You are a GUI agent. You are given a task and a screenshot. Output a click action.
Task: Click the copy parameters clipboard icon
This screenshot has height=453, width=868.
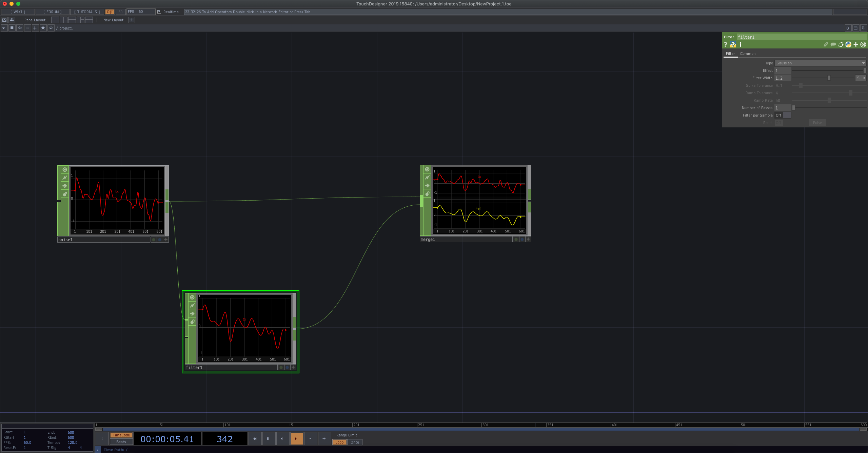(841, 44)
